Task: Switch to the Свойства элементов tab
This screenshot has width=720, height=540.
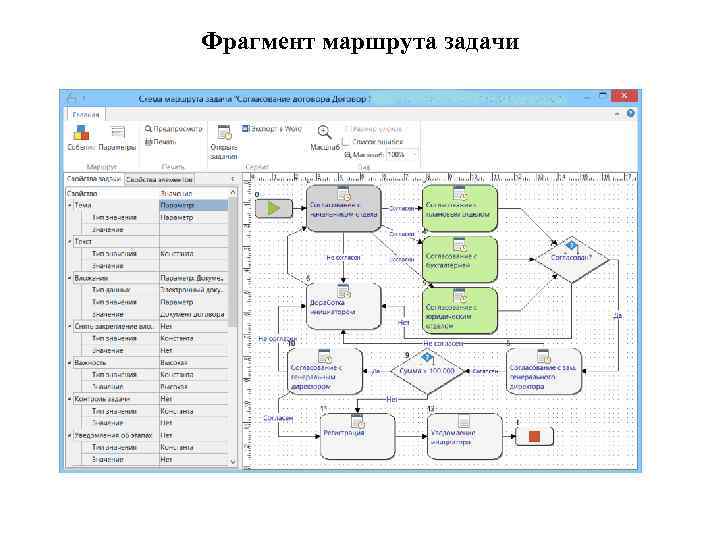Action: tap(159, 180)
